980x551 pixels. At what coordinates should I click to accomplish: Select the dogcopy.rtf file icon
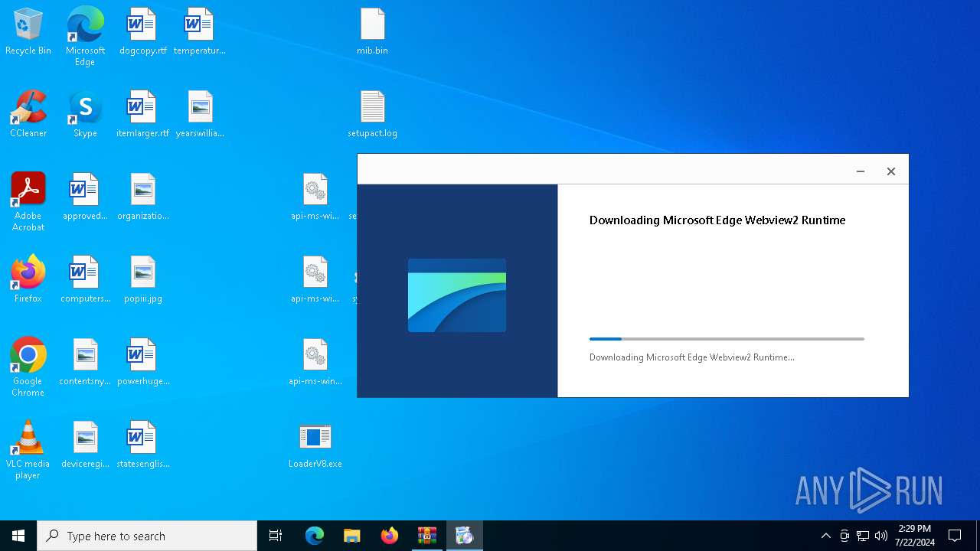142,31
